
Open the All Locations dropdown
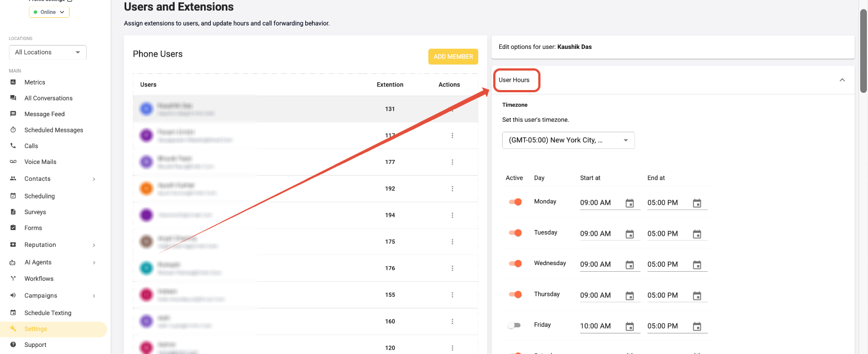coord(48,52)
